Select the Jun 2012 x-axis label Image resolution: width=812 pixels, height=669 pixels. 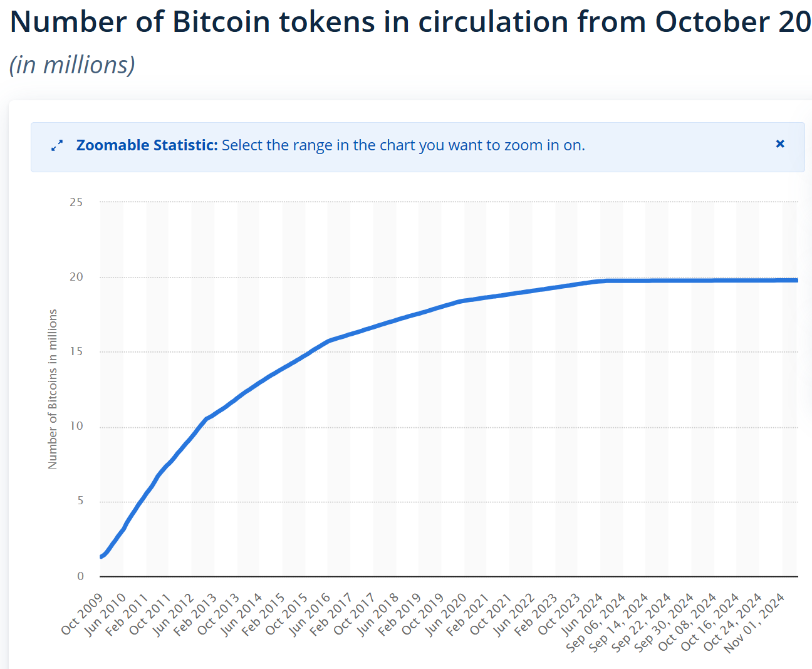[x=174, y=615]
